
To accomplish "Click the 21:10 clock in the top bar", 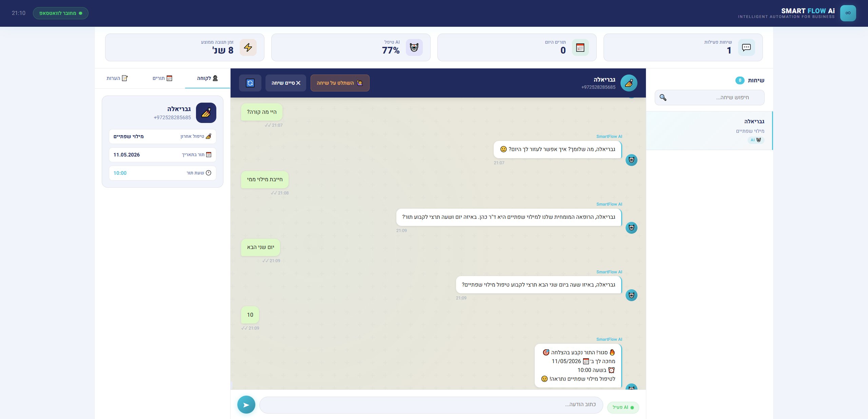I will point(19,13).
